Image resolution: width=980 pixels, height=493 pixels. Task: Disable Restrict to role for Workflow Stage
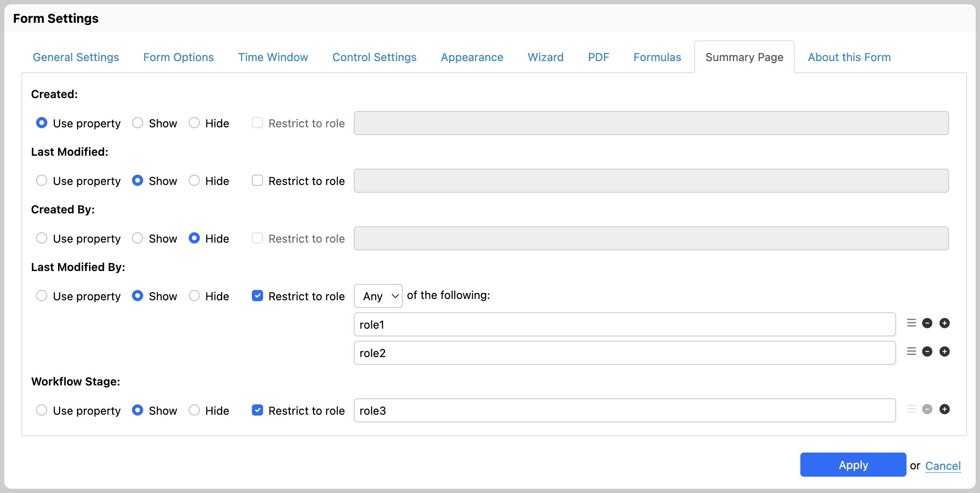(x=257, y=410)
